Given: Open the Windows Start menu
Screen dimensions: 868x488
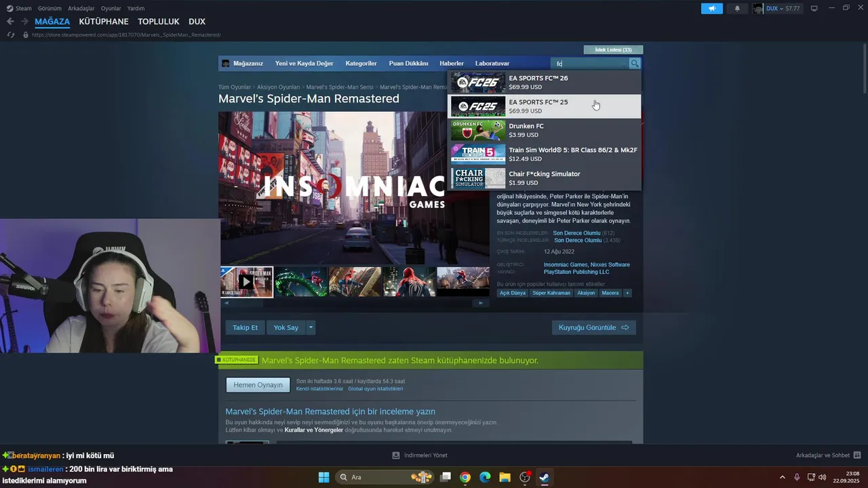Looking at the screenshot, I should point(323,477).
